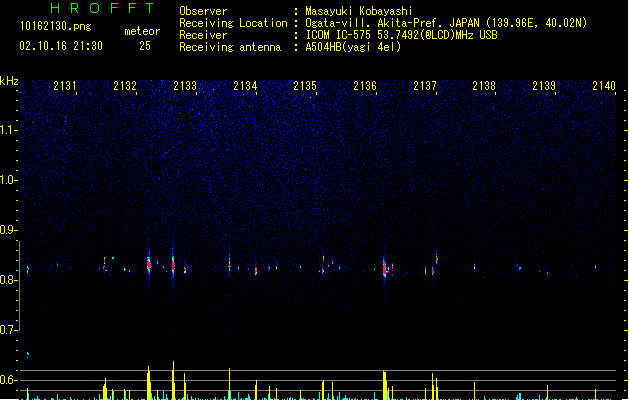The width and height of the screenshot is (629, 400).
Task: Click the 0.9 kHz axis label
Action: coord(8,230)
